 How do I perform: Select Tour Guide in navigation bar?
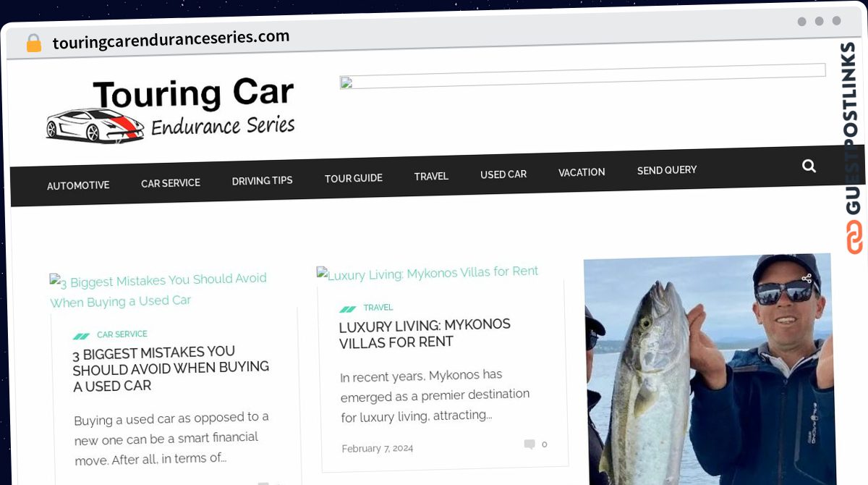pos(353,178)
